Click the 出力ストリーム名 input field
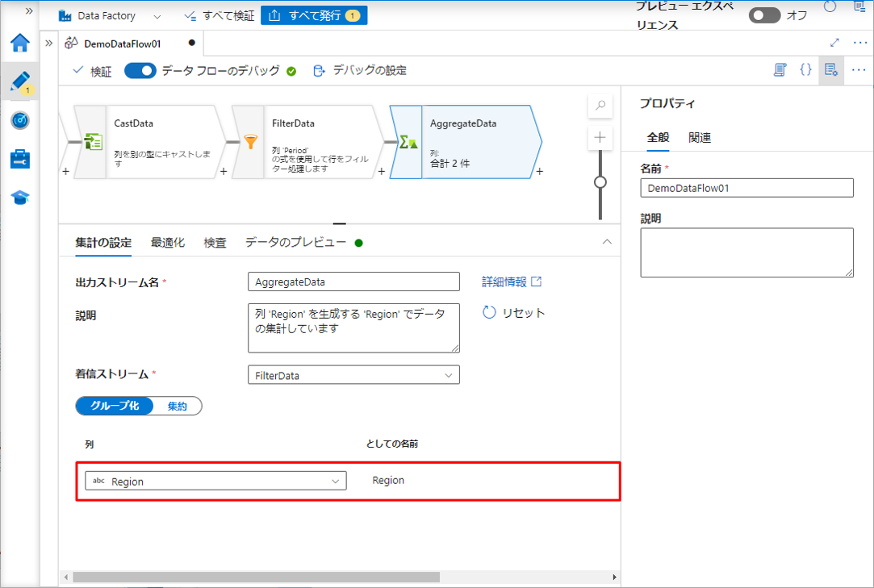The width and height of the screenshot is (874, 588). (x=353, y=282)
